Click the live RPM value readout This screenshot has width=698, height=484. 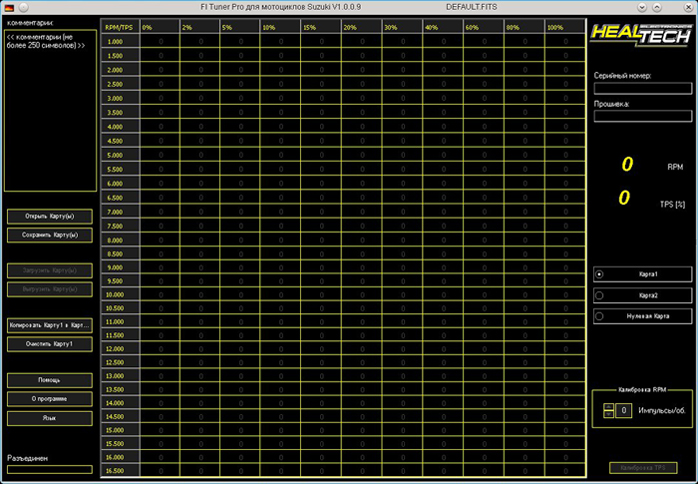(x=627, y=164)
